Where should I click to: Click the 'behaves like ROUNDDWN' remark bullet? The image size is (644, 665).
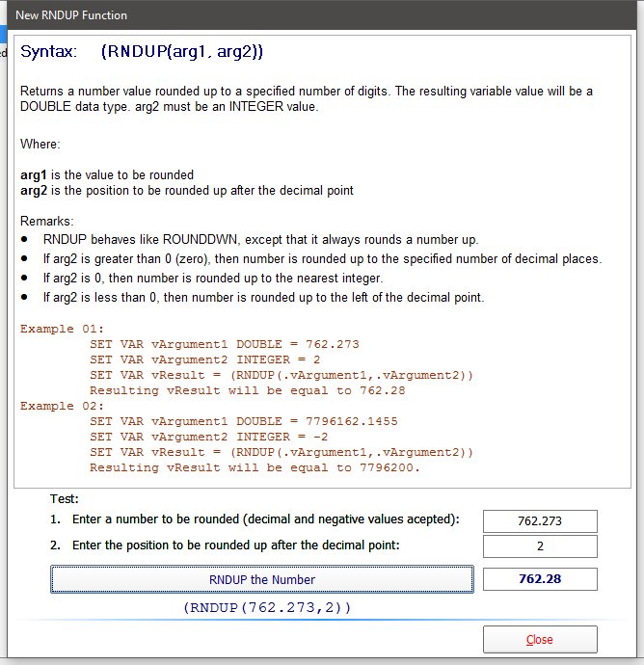tap(260, 239)
